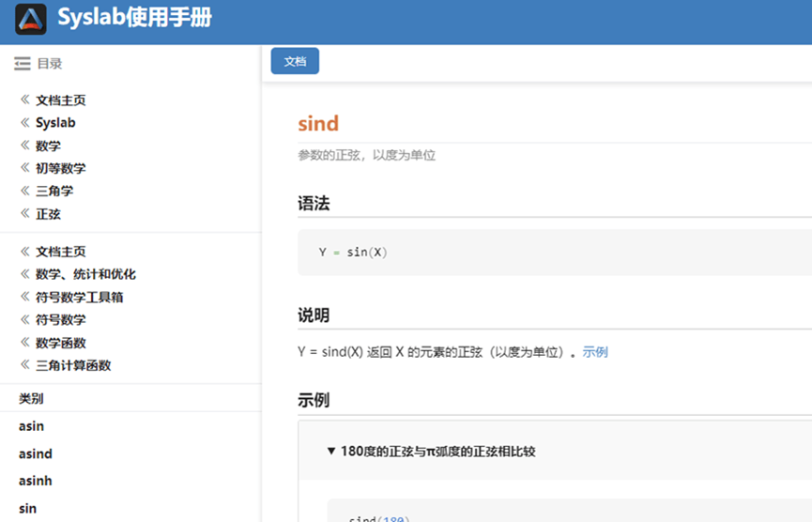Select 三角学 in the sidebar
The height and width of the screenshot is (522, 812).
(54, 191)
